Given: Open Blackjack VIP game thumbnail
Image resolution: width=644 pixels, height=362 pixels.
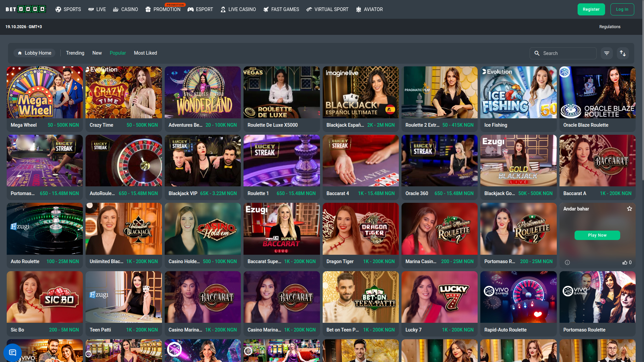Looking at the screenshot, I should click(x=203, y=161).
